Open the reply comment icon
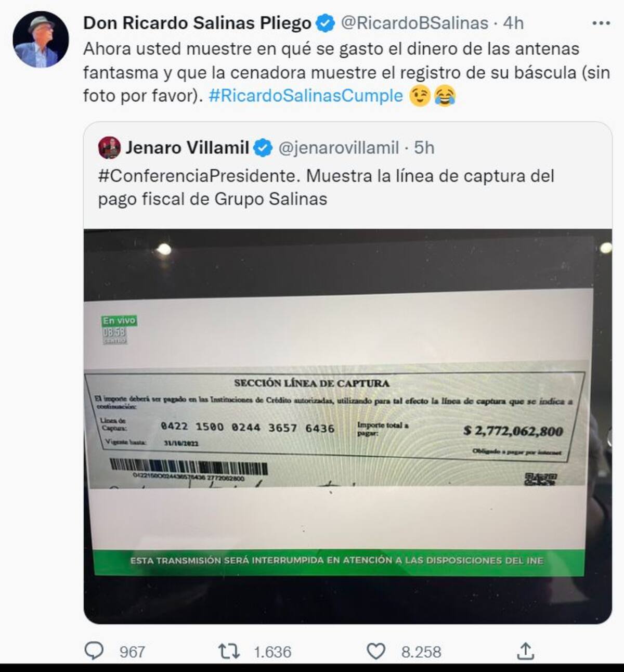Viewport: 624px width, 672px height. (94, 651)
